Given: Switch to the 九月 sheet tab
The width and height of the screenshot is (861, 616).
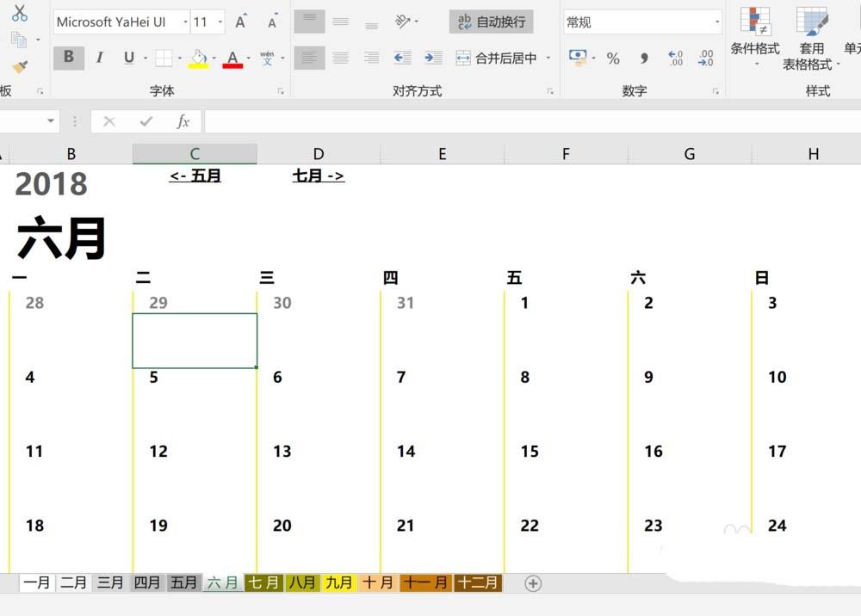Looking at the screenshot, I should pos(338,582).
